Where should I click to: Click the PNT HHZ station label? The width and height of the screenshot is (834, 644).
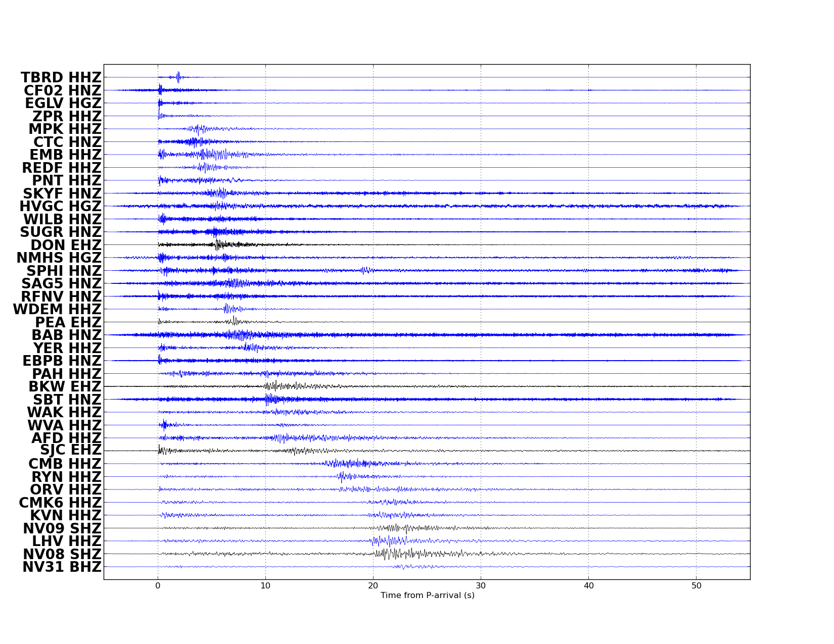click(x=67, y=181)
